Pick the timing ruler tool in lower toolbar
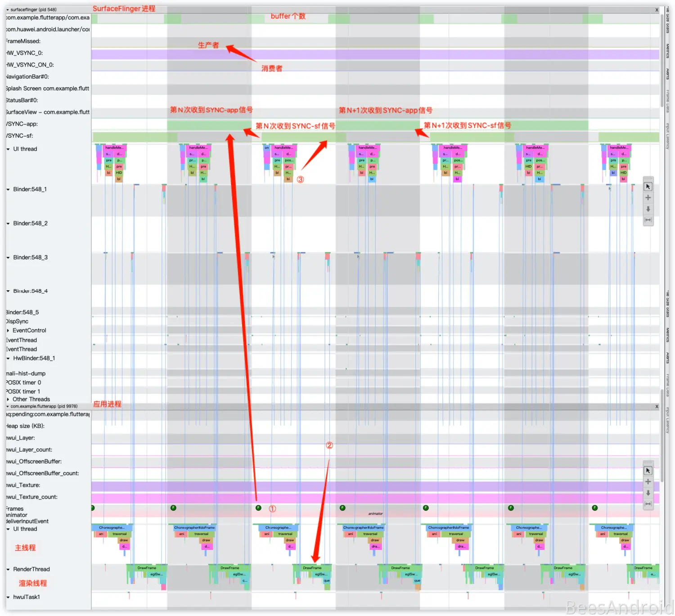 coord(648,504)
